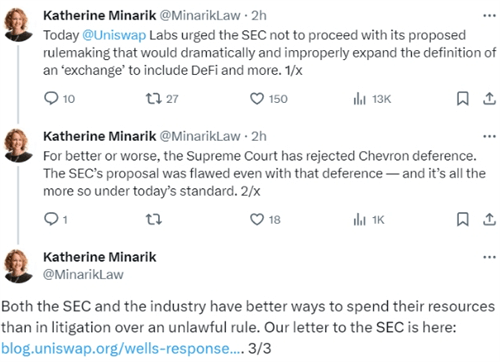Open @MinarikLaw handle in first tweet
Viewport: 500px width, 362px height.
200,15
